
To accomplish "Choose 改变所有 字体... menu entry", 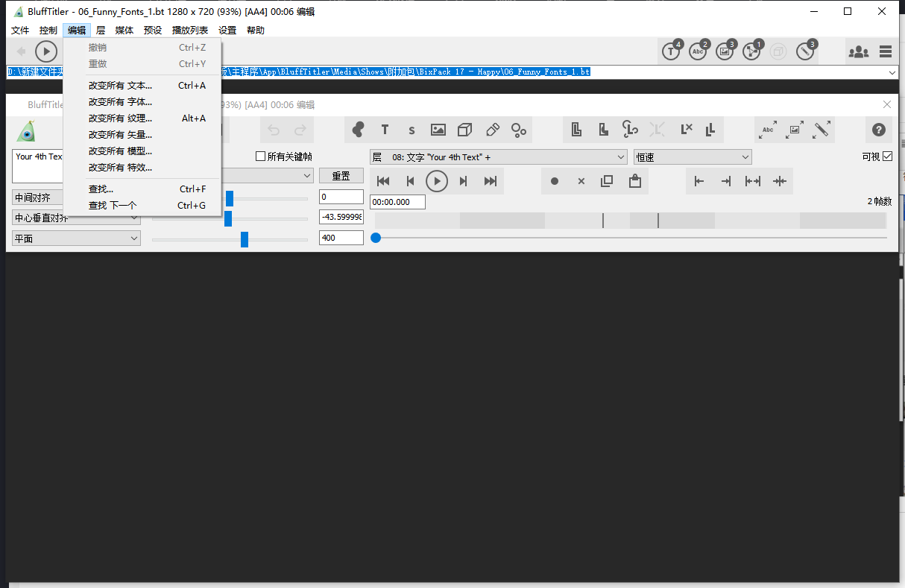I will tap(142, 102).
